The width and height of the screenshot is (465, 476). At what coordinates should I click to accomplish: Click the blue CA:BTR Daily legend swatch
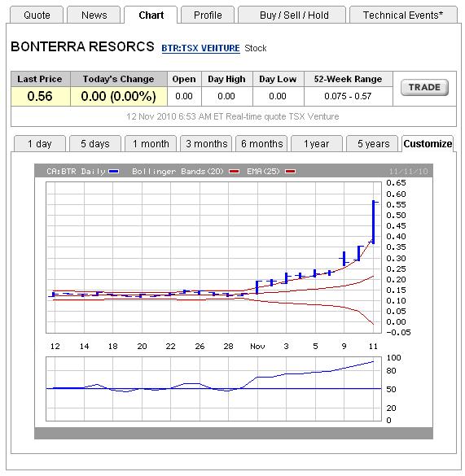point(114,172)
